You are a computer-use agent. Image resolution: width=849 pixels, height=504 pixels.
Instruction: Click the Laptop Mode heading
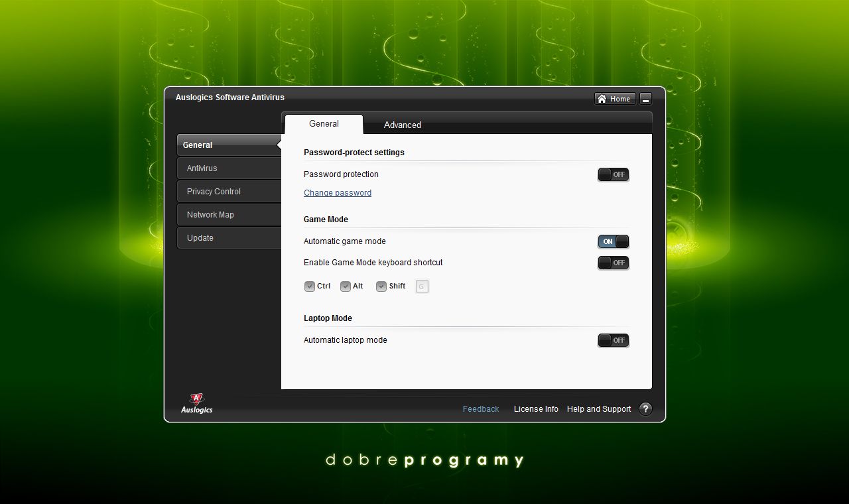[x=328, y=318]
